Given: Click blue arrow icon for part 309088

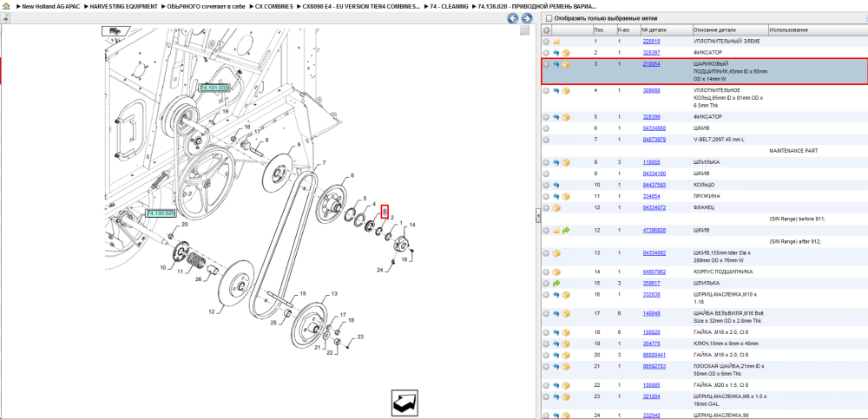Looking at the screenshot, I should (x=556, y=91).
